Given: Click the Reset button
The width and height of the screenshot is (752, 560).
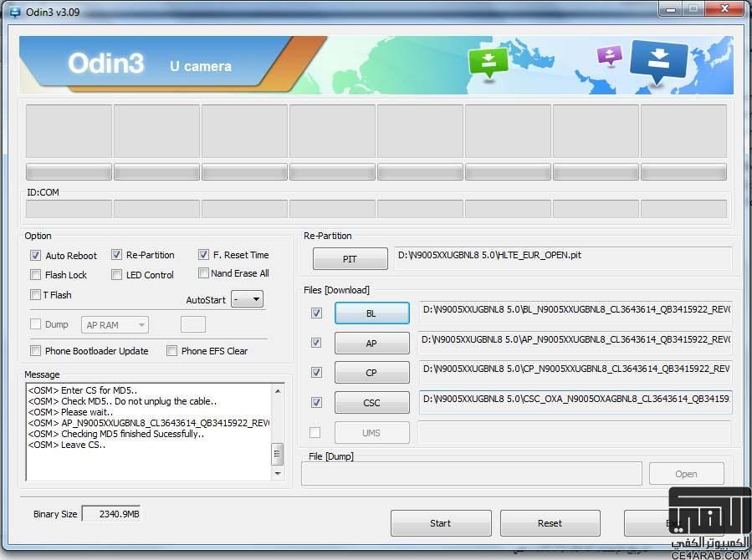Looking at the screenshot, I should [550, 523].
